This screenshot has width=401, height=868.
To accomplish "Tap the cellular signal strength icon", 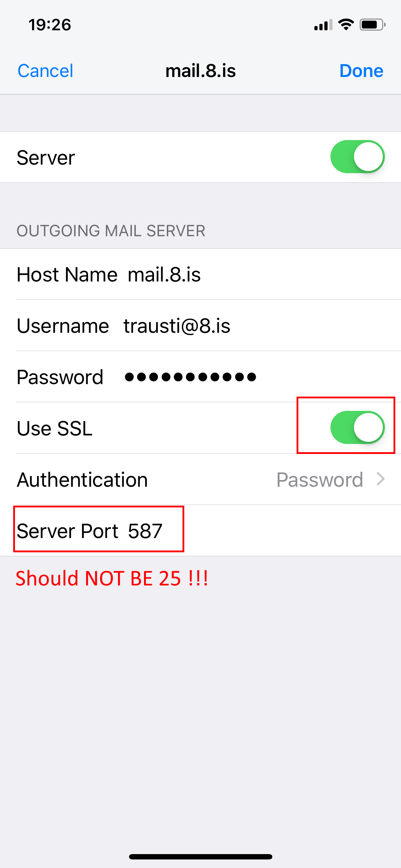I will tap(323, 25).
